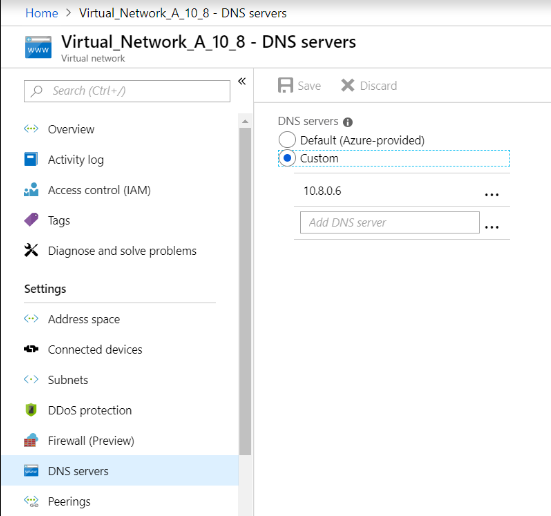Click the Access control (IAM) icon
Viewport: 551px width, 516px height.
pyautogui.click(x=31, y=189)
